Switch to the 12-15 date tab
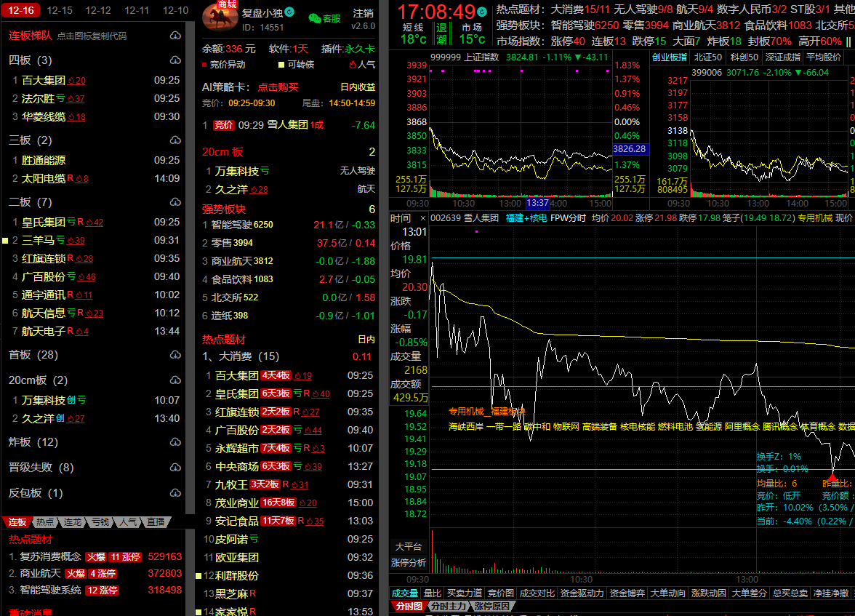Image resolution: width=855 pixels, height=616 pixels. [x=59, y=10]
